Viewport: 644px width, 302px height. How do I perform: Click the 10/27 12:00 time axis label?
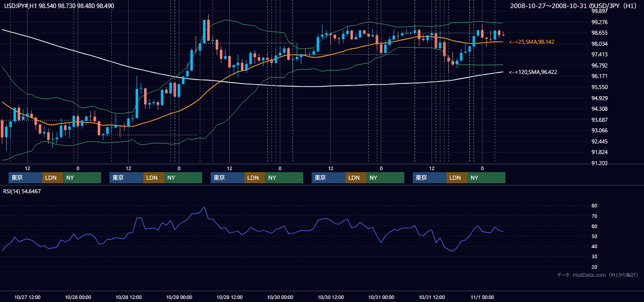click(x=28, y=297)
